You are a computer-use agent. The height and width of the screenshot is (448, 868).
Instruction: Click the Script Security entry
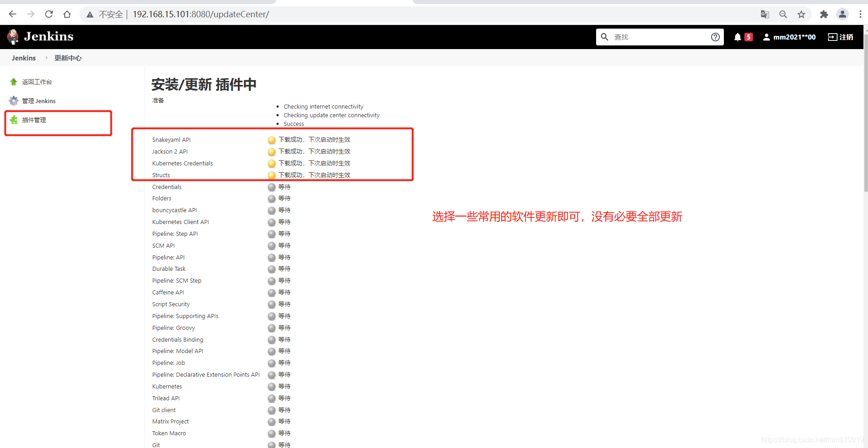pyautogui.click(x=171, y=304)
